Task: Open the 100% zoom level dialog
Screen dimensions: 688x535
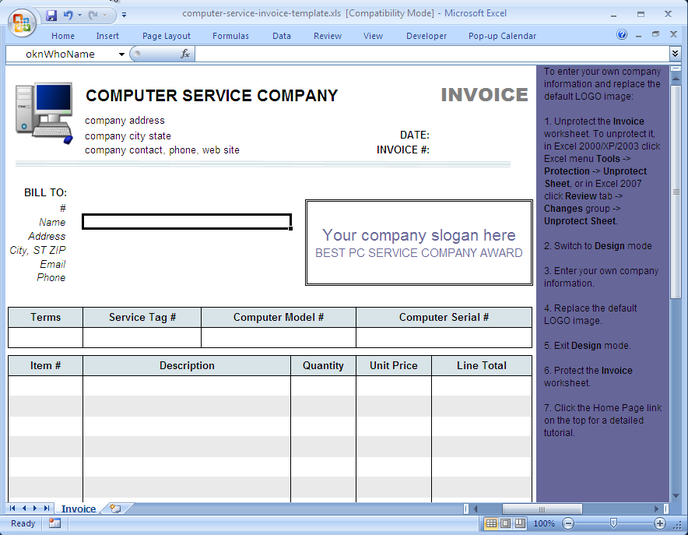Action: point(544,524)
